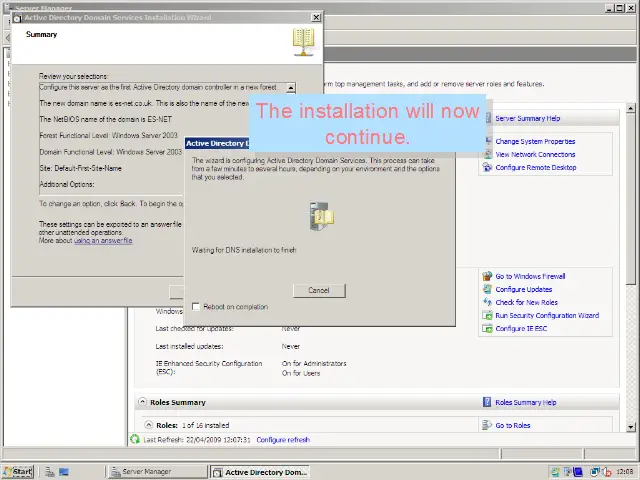Click the Go to Roles link
640x480 pixels.
tap(513, 425)
